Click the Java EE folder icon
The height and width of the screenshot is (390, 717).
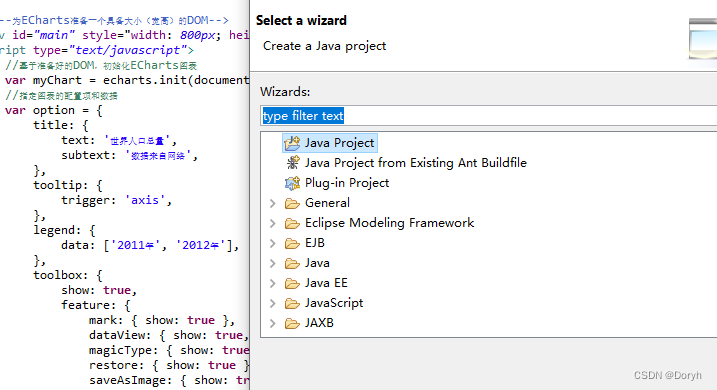292,283
